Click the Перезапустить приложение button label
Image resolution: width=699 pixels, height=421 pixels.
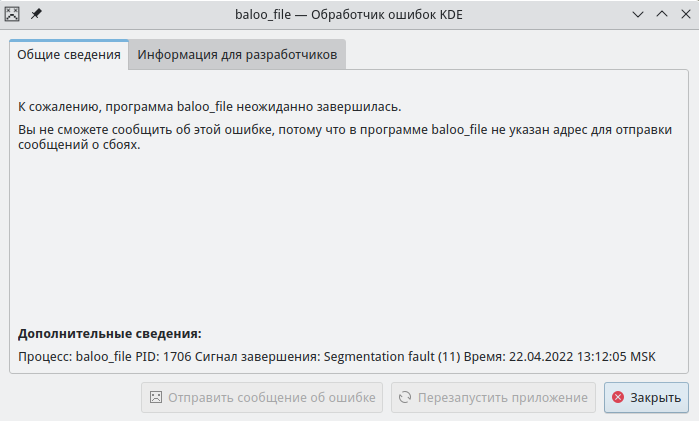pyautogui.click(x=502, y=397)
